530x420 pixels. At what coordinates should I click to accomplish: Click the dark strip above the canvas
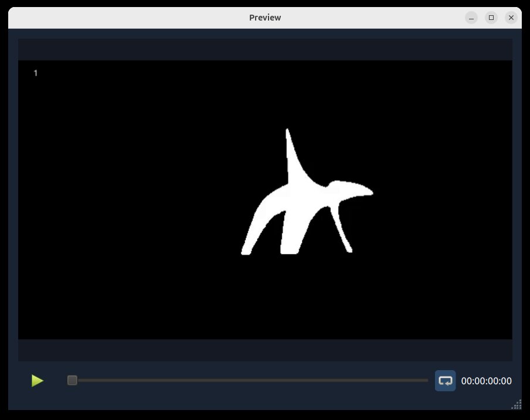click(x=265, y=49)
